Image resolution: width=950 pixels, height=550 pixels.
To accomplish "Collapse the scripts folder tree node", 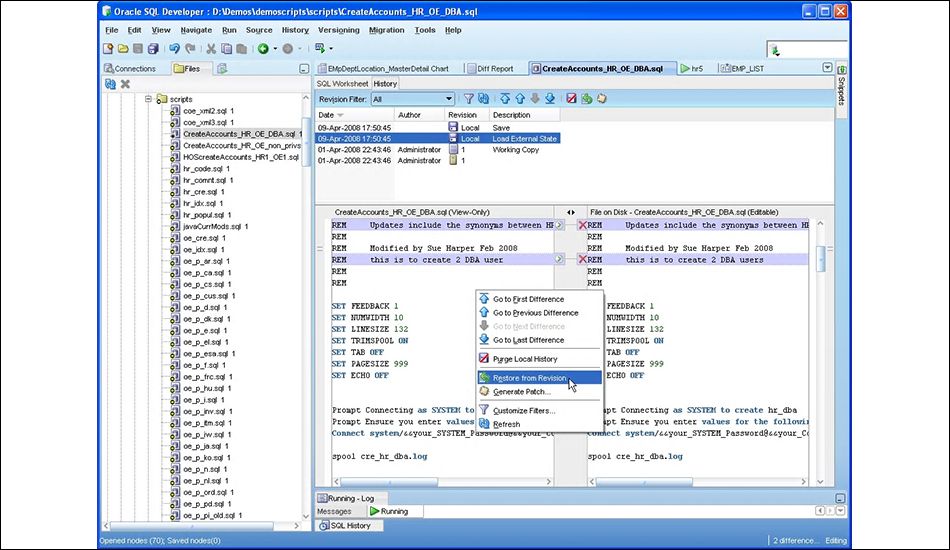I will [x=148, y=99].
